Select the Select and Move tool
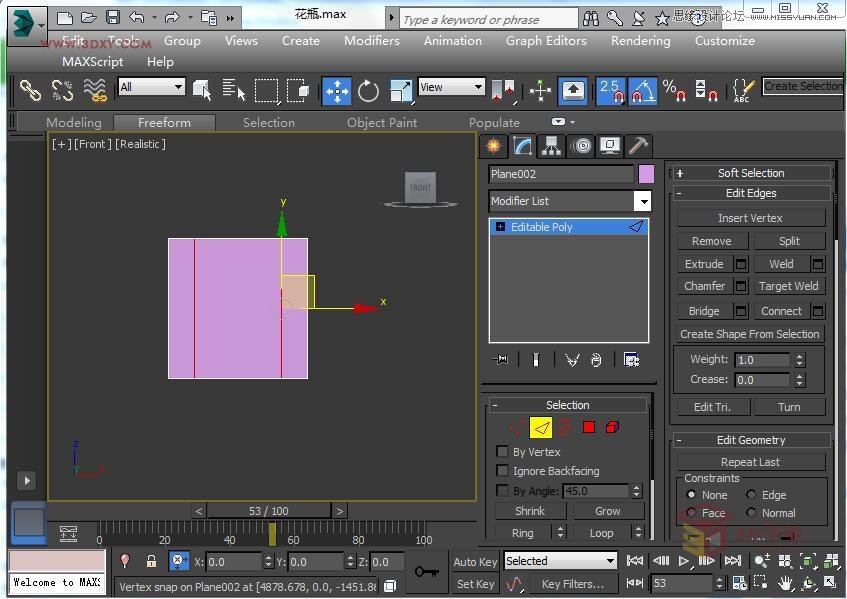Screen dimensions: 847x599 click(337, 91)
